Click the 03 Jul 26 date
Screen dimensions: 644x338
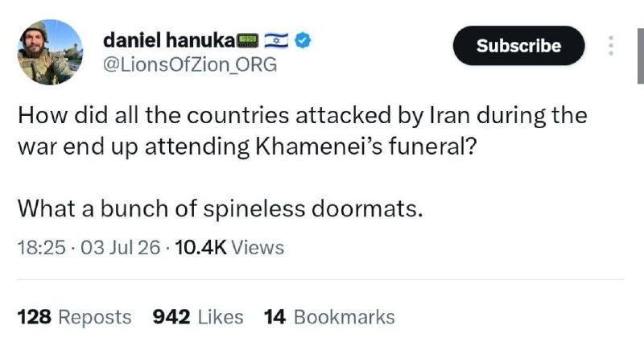(120, 247)
